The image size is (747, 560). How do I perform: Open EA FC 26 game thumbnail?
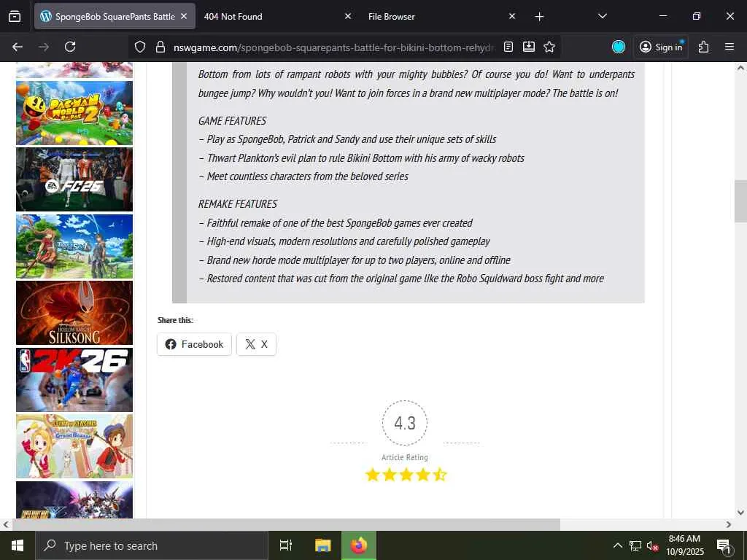[74, 179]
